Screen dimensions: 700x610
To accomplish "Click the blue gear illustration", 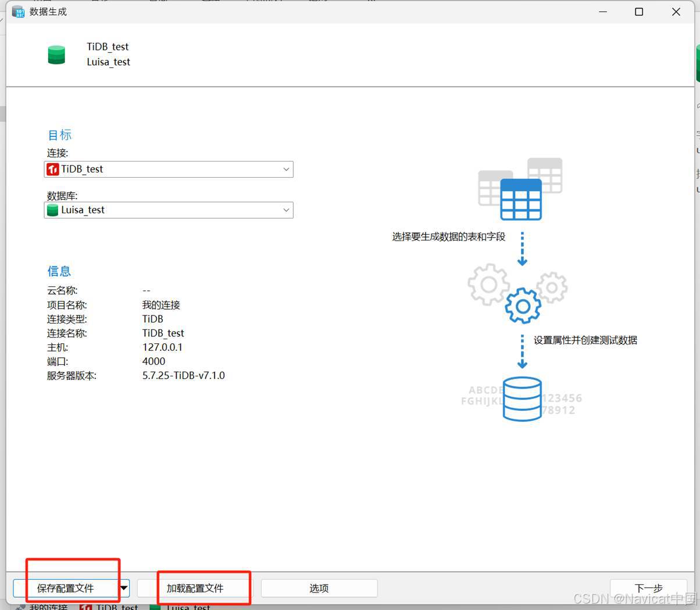I will 523,306.
